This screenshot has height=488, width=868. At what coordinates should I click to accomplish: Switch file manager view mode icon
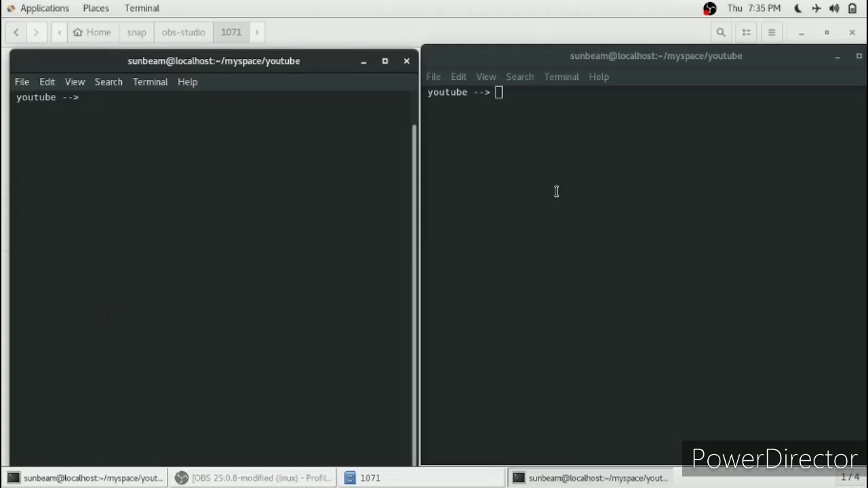pos(746,33)
